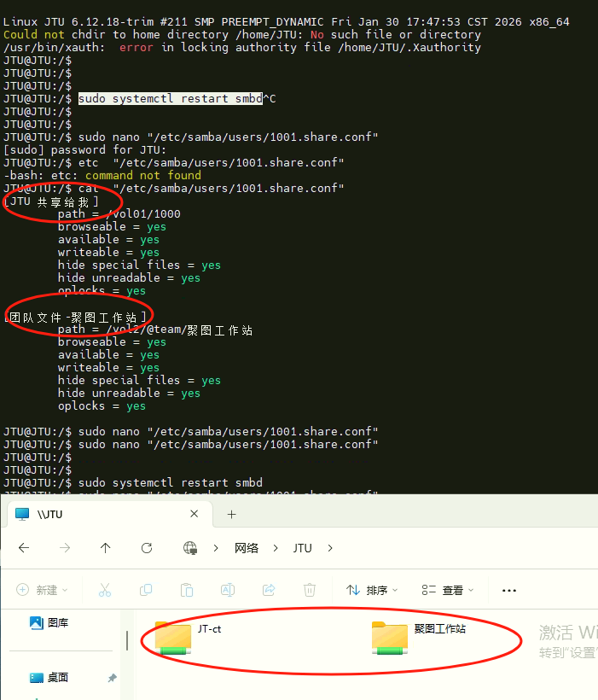The image size is (598, 700).
Task: Expand the chevron after 网络 breadcrumb
Action: coord(276,548)
